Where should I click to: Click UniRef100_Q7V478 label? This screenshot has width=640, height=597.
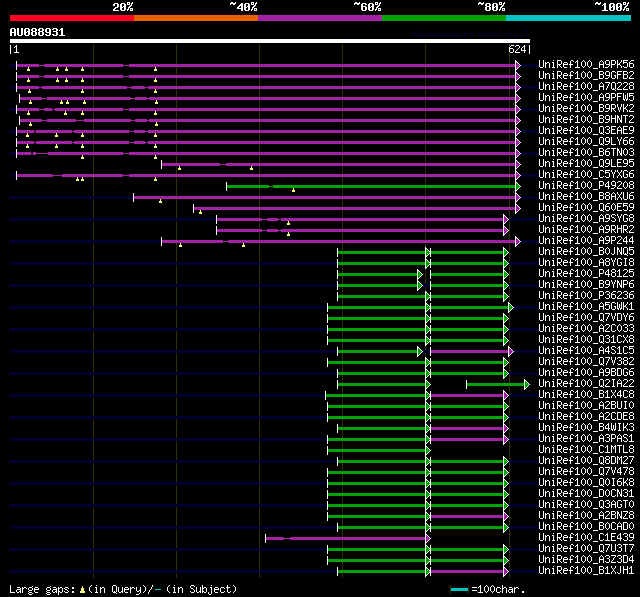point(586,472)
